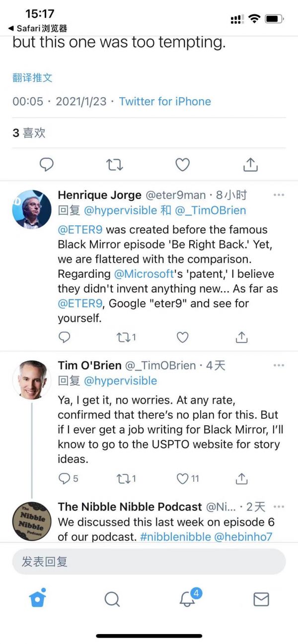Like Henrique Jorge's reply

pos(183,337)
